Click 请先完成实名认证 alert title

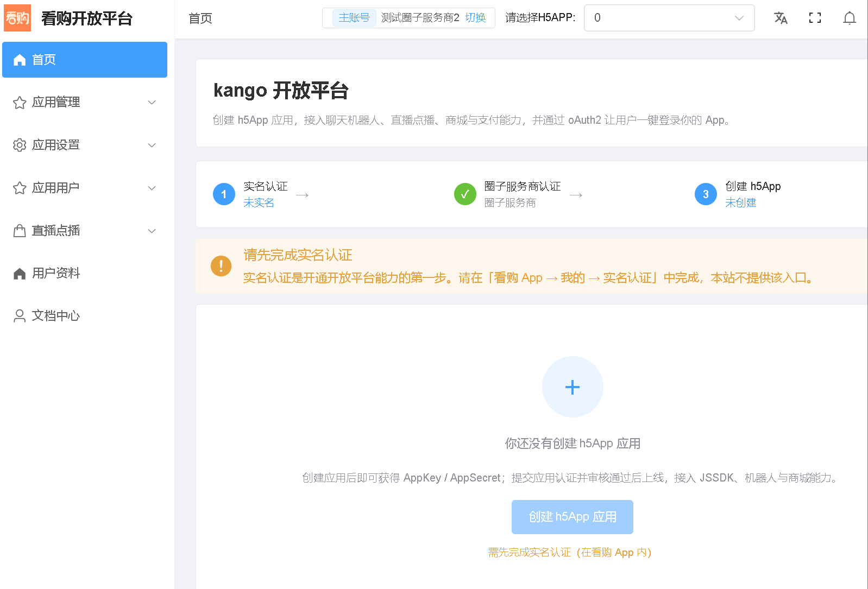point(298,255)
